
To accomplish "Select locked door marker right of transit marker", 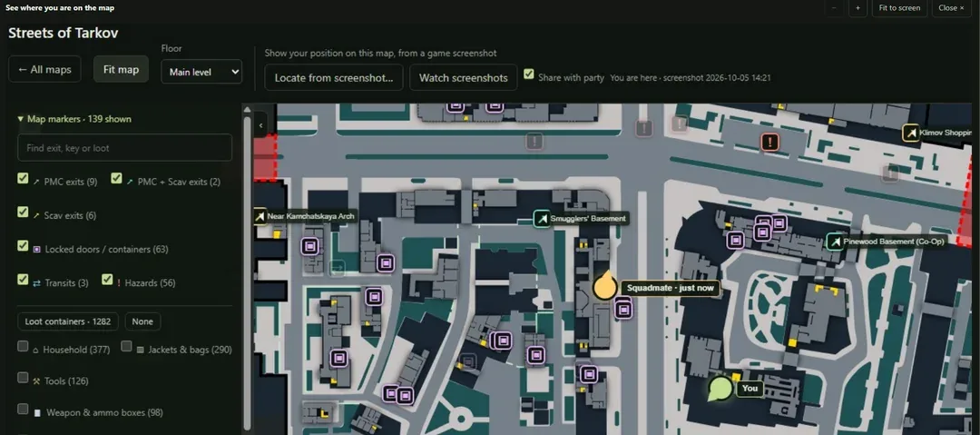I will [386, 263].
